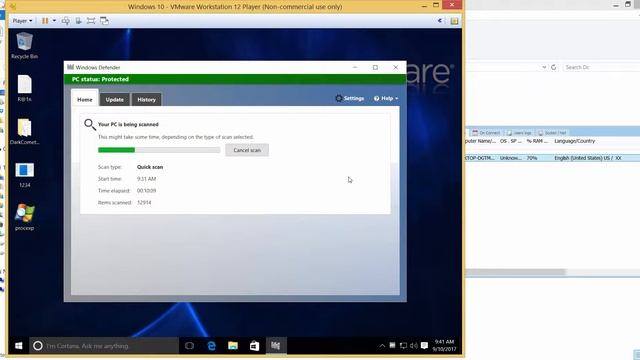640x360 pixels.
Task: Launch Microsoft Edge from taskbar
Action: [x=211, y=346]
